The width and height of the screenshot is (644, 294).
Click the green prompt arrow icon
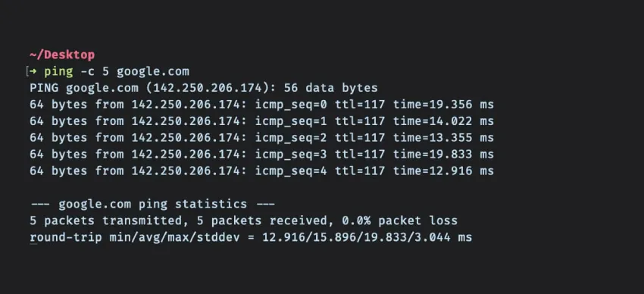tap(33, 71)
